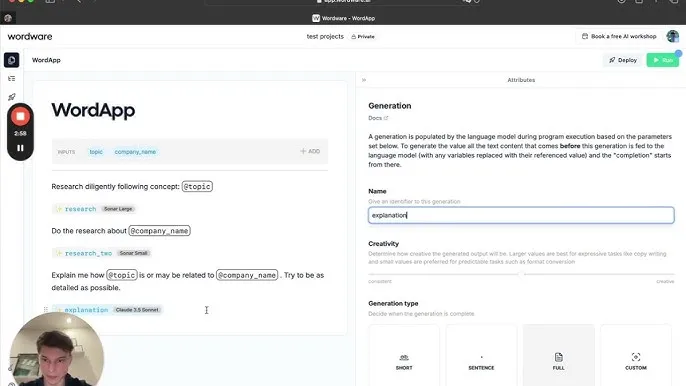The width and height of the screenshot is (686, 386).
Task: Open the rocket deployments icon in sidebar
Action: (11, 97)
